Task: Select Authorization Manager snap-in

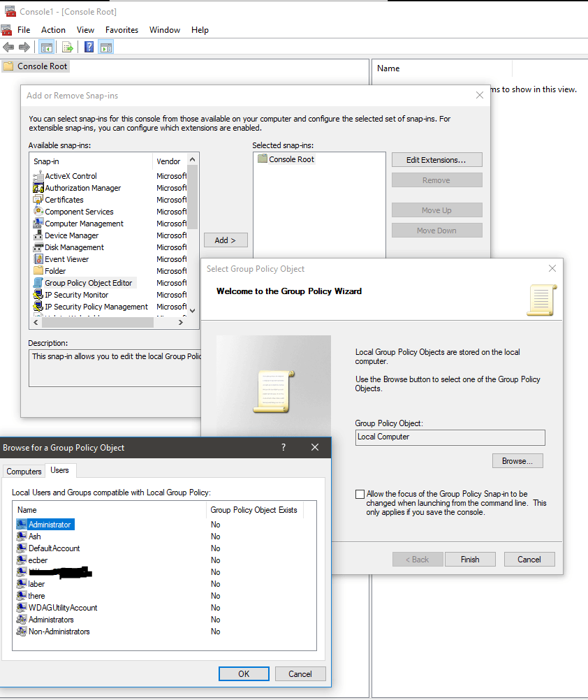Action: (78, 188)
